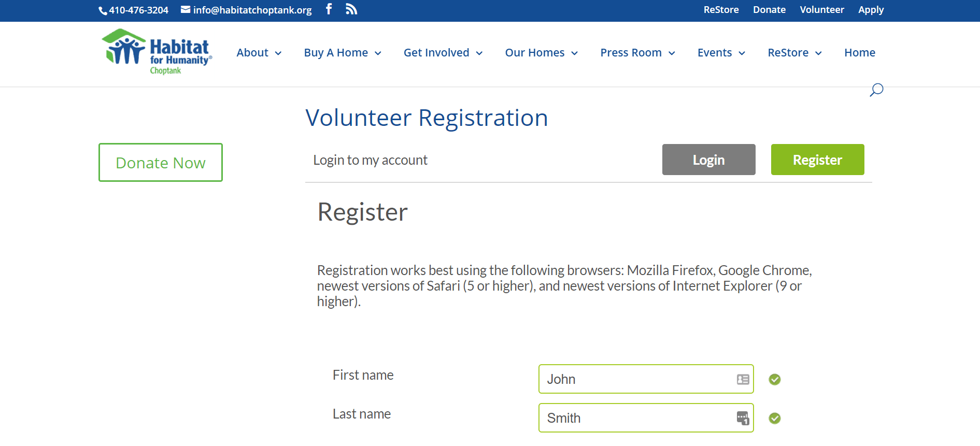Select Volunteer in the top bar
The width and height of the screenshot is (980, 446).
[821, 10]
